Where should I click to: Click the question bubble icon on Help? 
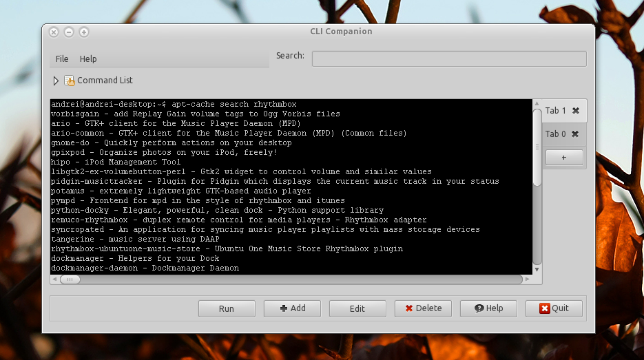tap(479, 308)
